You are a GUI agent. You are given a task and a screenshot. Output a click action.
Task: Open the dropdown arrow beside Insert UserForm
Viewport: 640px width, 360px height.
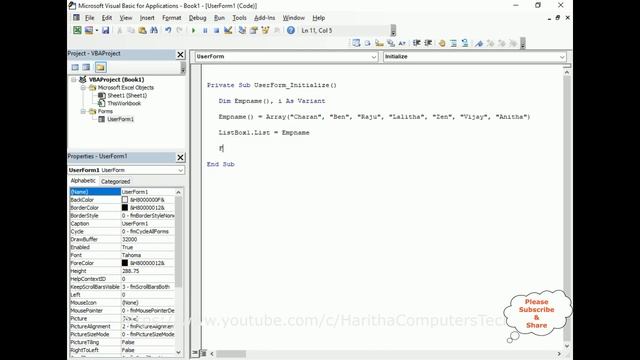(97, 30)
